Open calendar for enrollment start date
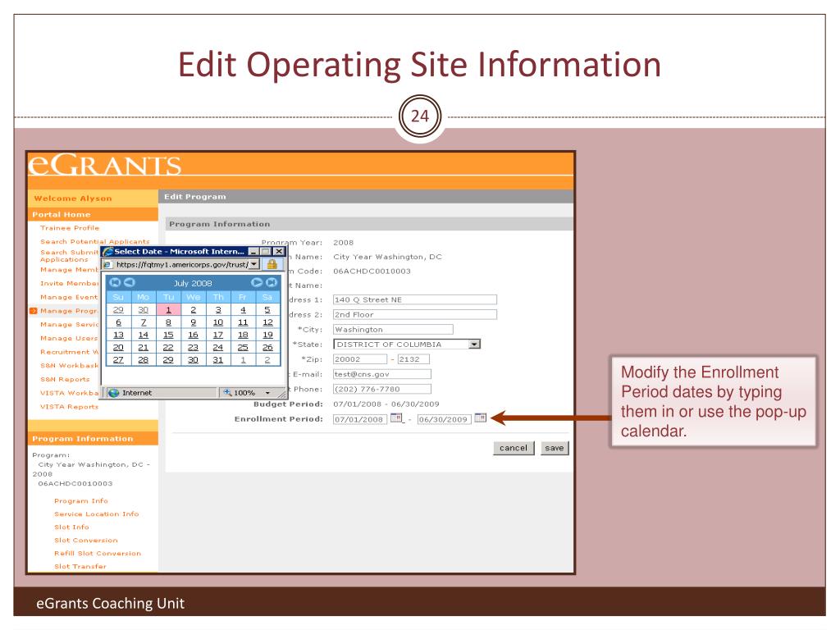 pyautogui.click(x=396, y=418)
